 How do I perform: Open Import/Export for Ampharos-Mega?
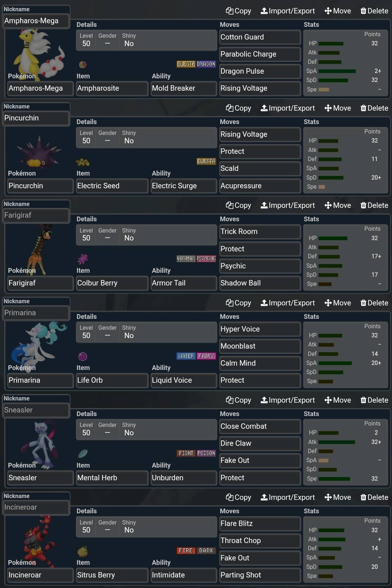pyautogui.click(x=288, y=11)
